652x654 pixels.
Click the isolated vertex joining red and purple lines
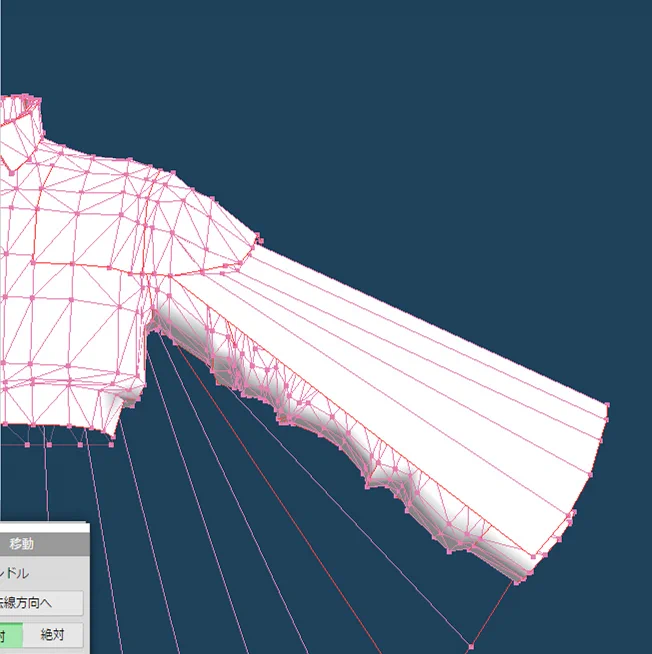(x=471, y=646)
